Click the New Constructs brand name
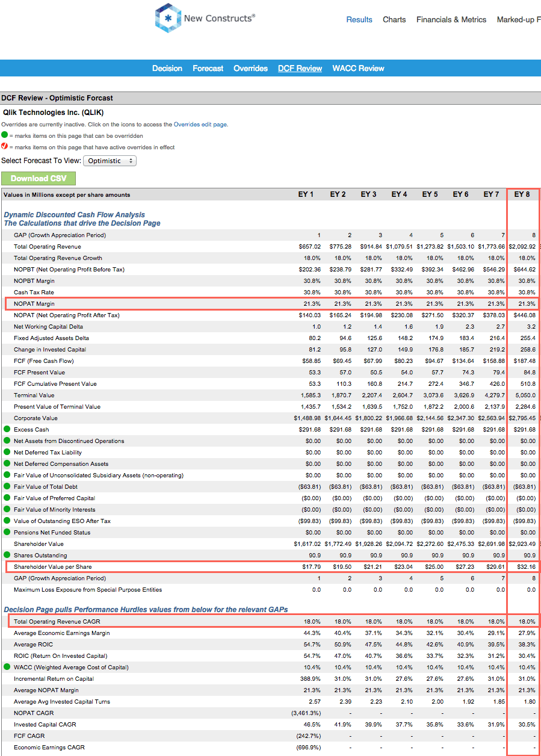The image size is (541, 756). (x=220, y=18)
